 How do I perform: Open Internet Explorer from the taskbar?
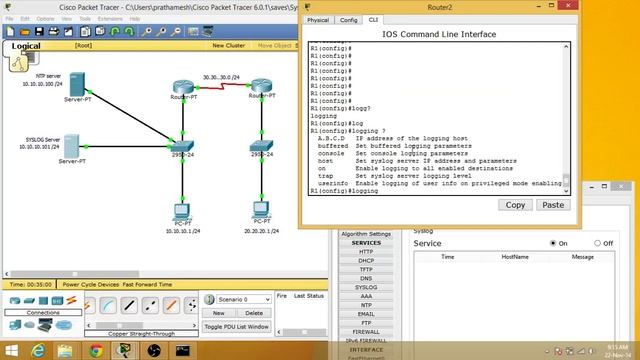point(38,351)
